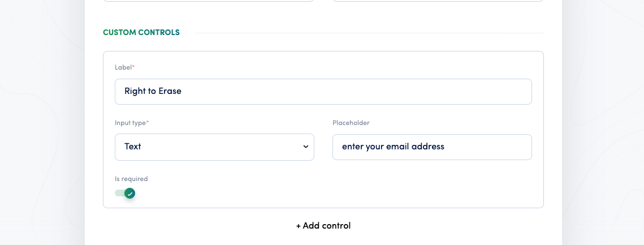This screenshot has width=644, height=245.
Task: Click the 'Label' field caption
Action: click(123, 67)
